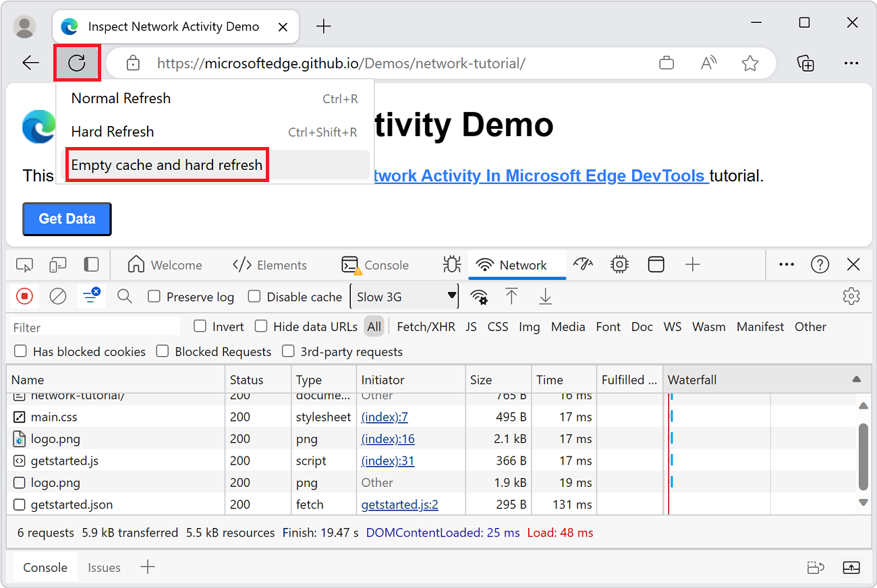Click the request list vertical scrollbar thumb
The width and height of the screenshot is (877, 588).
point(863,457)
